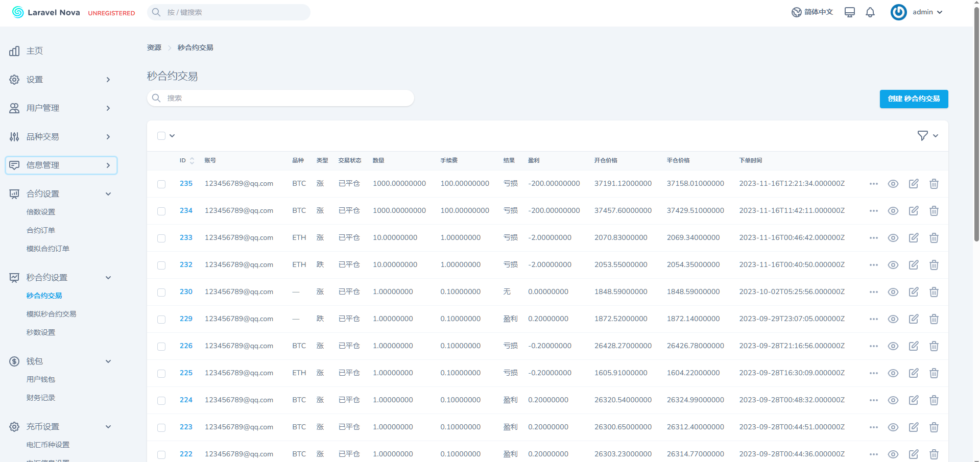View details of record ID 233
Screen dimensions: 980x462
click(x=893, y=238)
